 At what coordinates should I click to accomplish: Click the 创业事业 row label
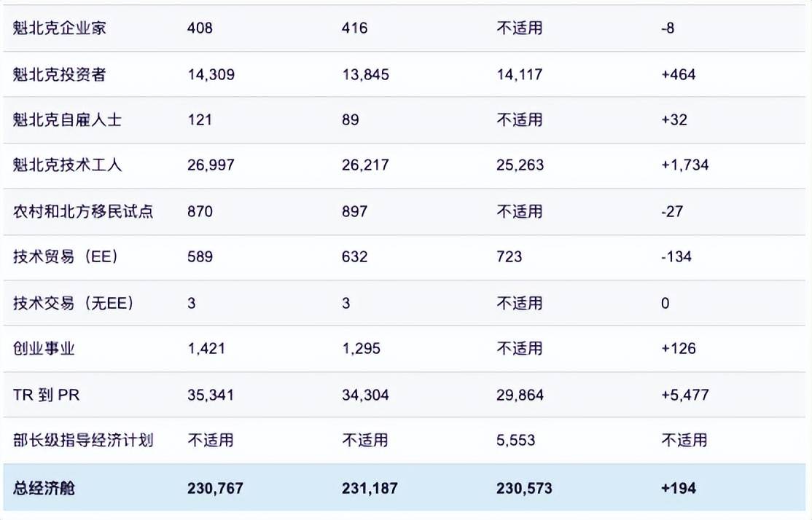tap(44, 349)
